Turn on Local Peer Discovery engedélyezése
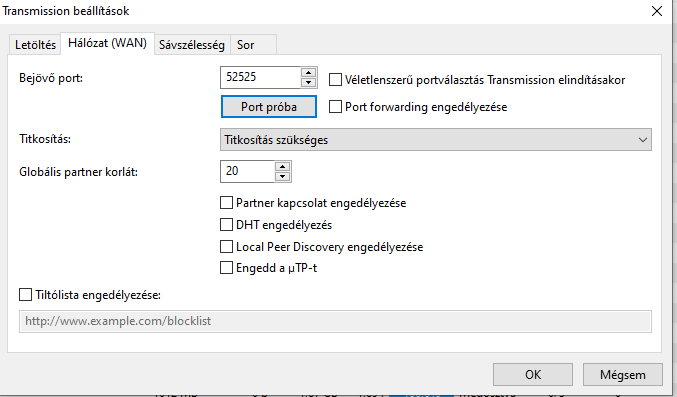Viewport: 677px width, 397px height. click(x=226, y=247)
